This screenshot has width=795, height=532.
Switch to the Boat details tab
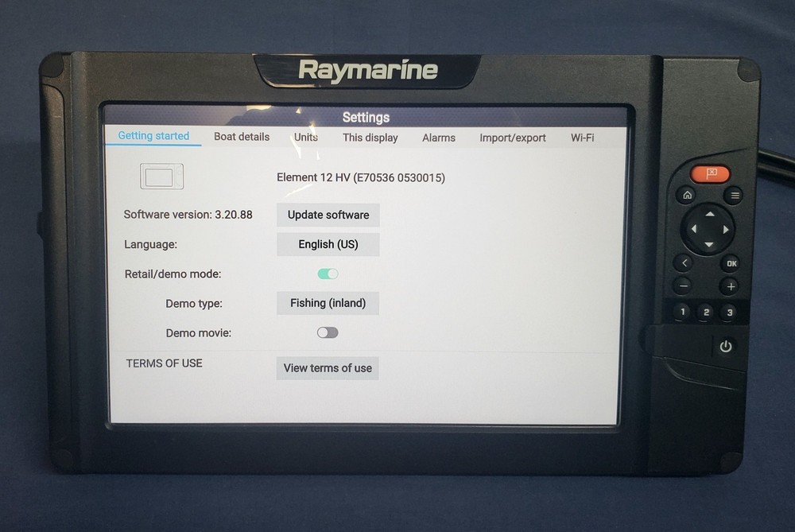[242, 137]
